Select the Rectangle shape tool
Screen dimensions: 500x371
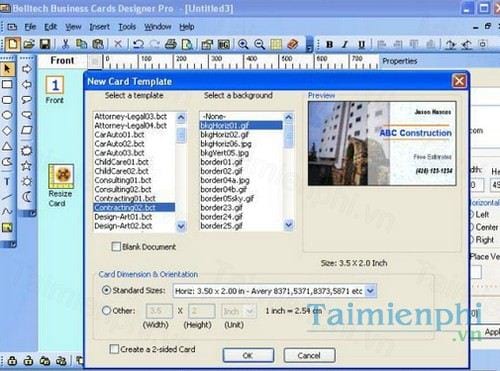pos(7,84)
